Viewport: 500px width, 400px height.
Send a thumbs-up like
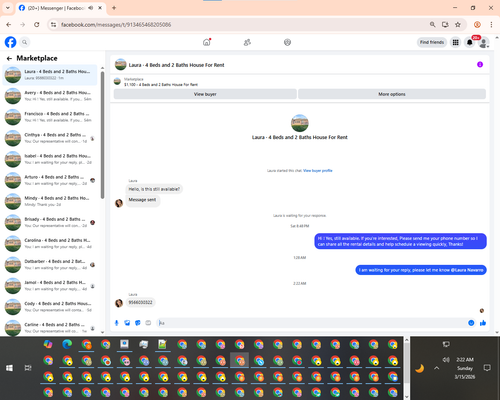click(483, 323)
